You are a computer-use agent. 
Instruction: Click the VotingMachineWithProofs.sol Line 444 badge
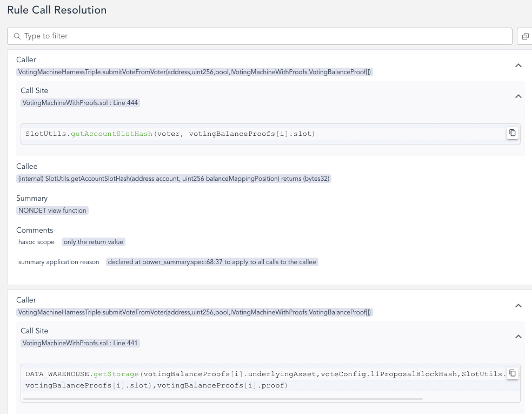coord(80,102)
